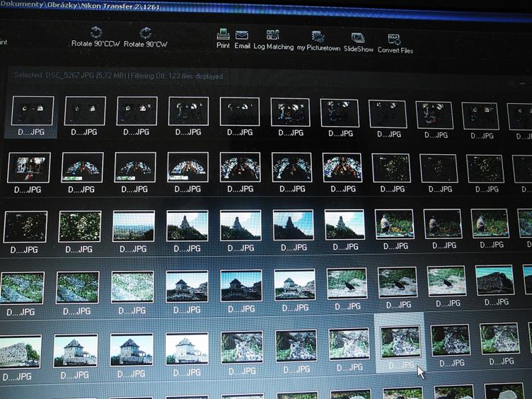Select the thumbnail under the mouse pointer
This screenshot has height=399, width=532.
tap(400, 342)
